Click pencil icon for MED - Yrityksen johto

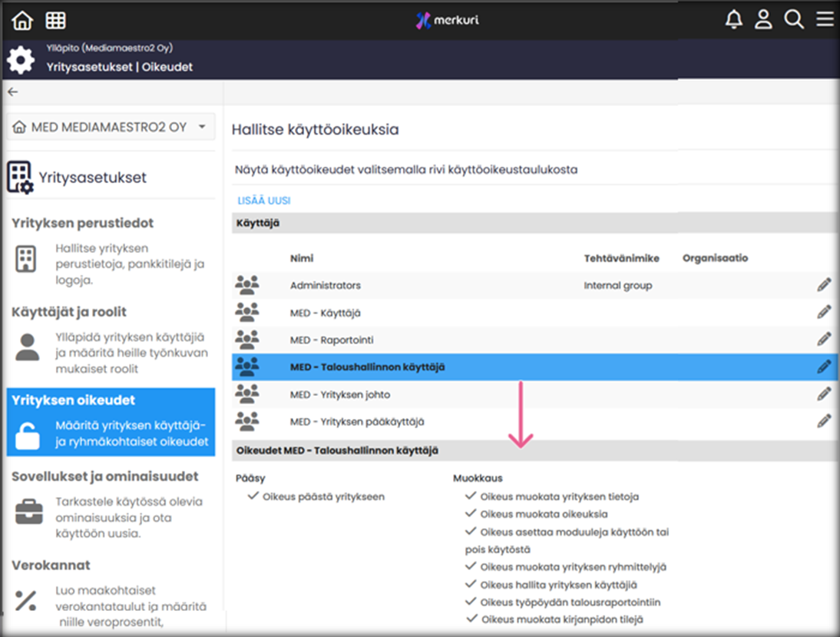pyautogui.click(x=824, y=394)
